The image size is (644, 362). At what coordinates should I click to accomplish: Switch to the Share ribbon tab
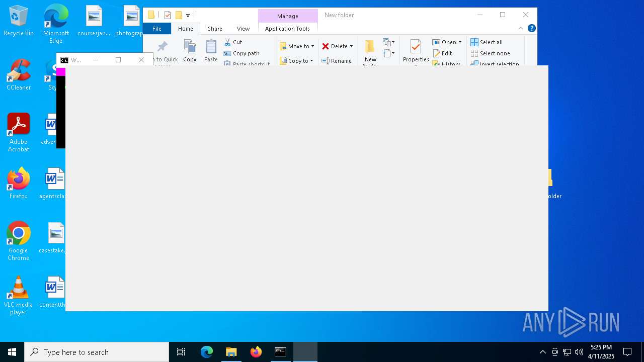point(215,29)
